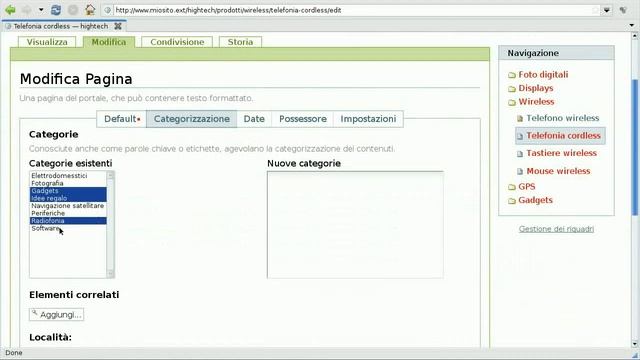The image size is (640, 360).
Task: Click the Radiofonia category entry
Action: coord(68,220)
